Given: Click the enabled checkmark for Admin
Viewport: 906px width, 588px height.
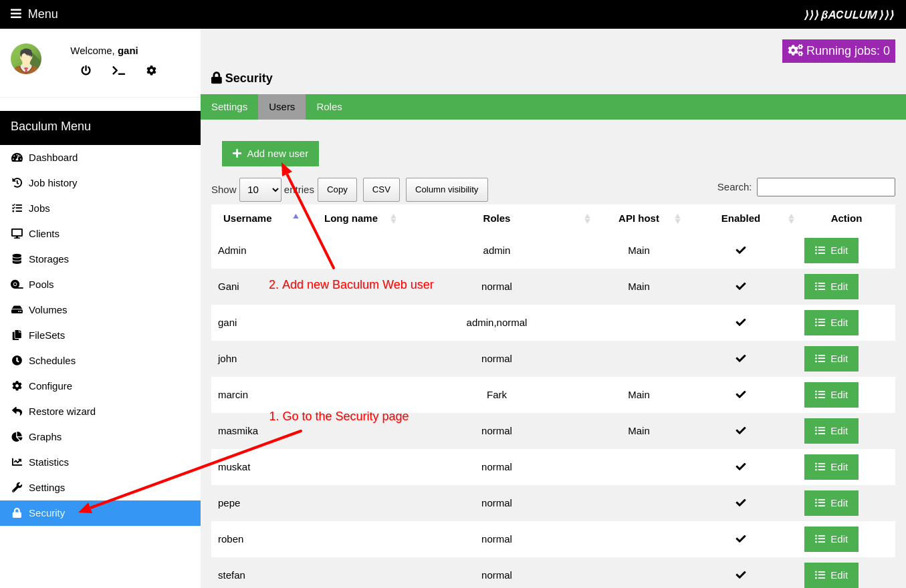Looking at the screenshot, I should click(741, 251).
